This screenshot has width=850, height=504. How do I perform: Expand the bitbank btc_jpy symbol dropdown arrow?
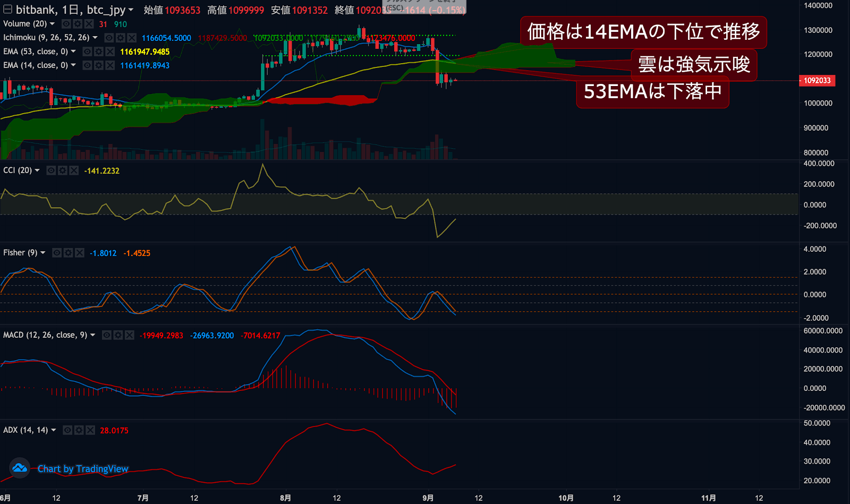[131, 10]
